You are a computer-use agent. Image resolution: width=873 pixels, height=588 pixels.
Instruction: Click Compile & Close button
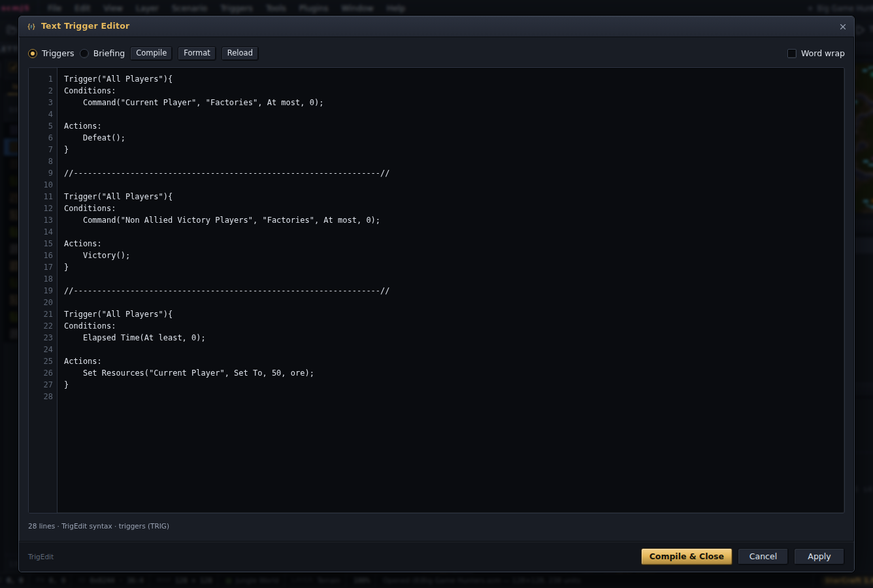click(x=687, y=557)
